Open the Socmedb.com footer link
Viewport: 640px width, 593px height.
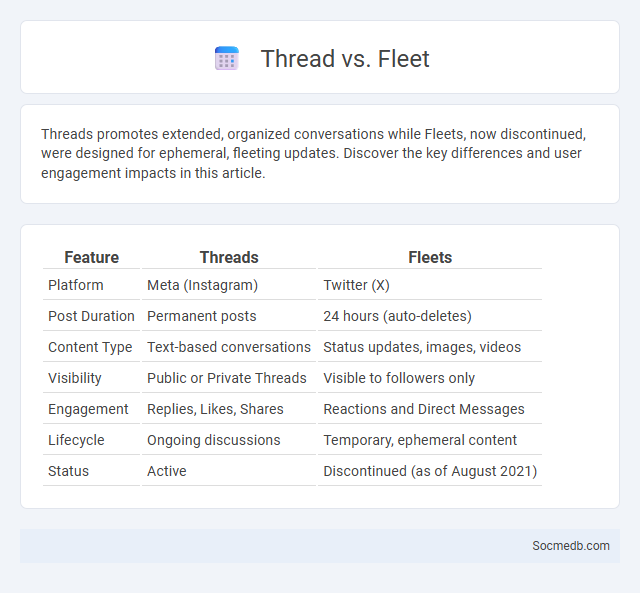(x=571, y=546)
